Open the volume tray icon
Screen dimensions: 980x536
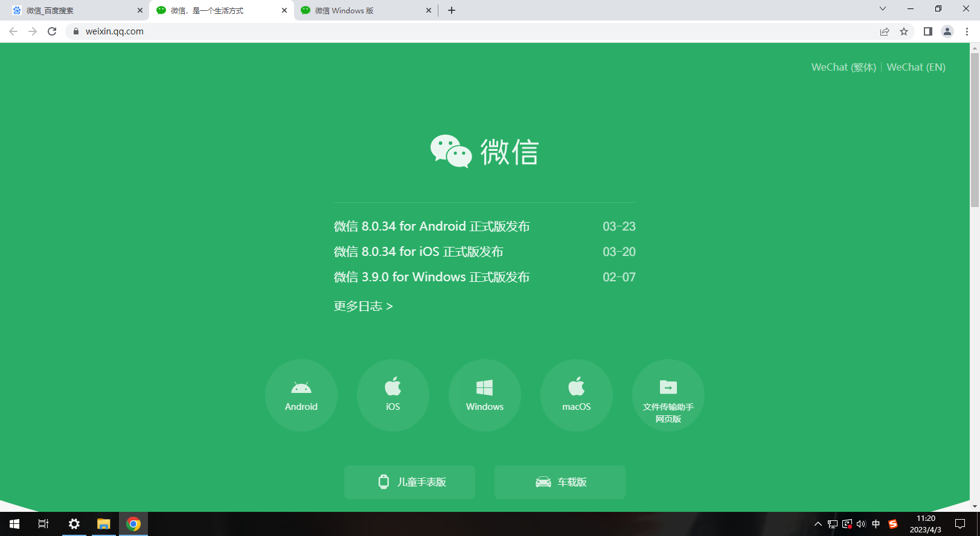pyautogui.click(x=861, y=524)
